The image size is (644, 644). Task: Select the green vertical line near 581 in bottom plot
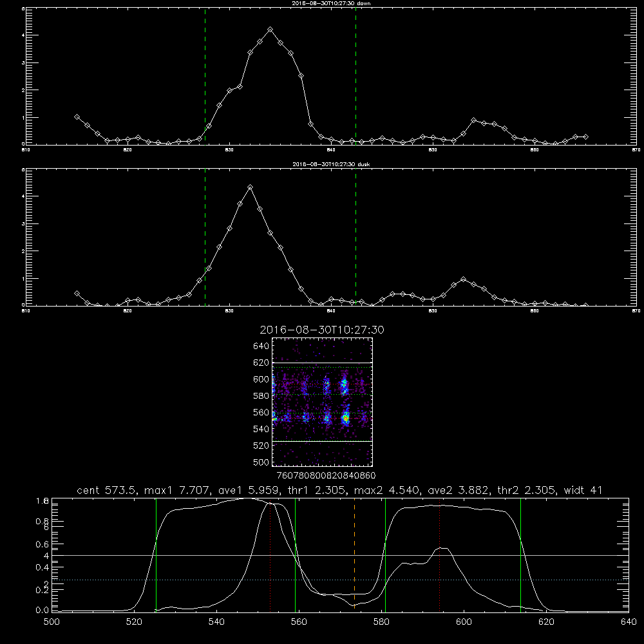pos(385,554)
